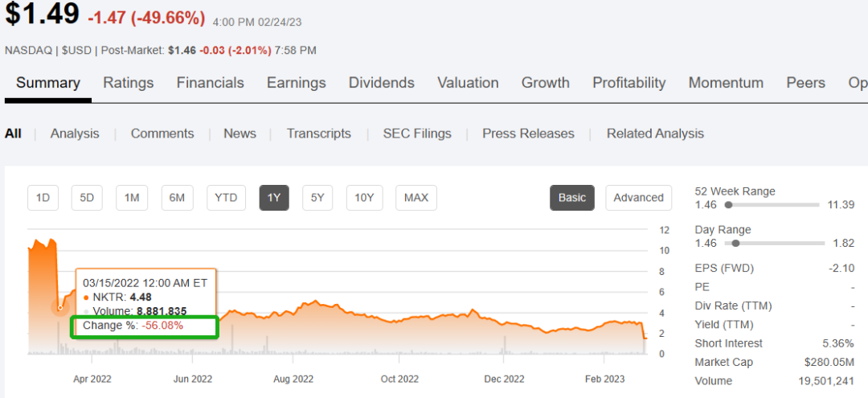
Task: Set chart period to 6M
Action: pyautogui.click(x=177, y=198)
